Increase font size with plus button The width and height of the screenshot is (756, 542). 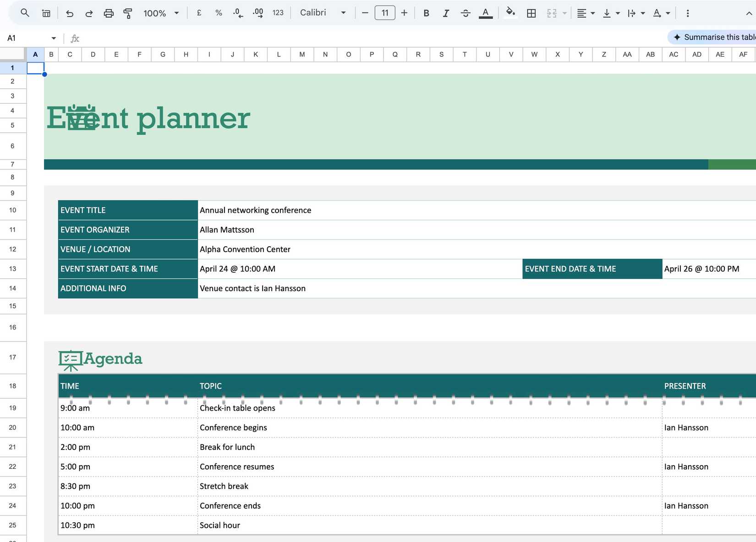coord(404,13)
